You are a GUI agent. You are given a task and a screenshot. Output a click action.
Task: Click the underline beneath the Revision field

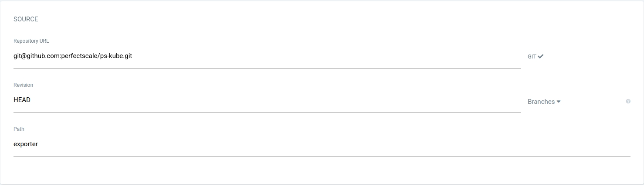[267, 113]
